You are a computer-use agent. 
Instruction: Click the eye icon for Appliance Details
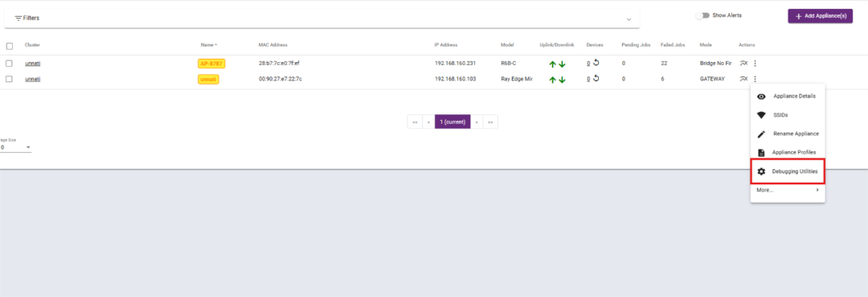[761, 97]
